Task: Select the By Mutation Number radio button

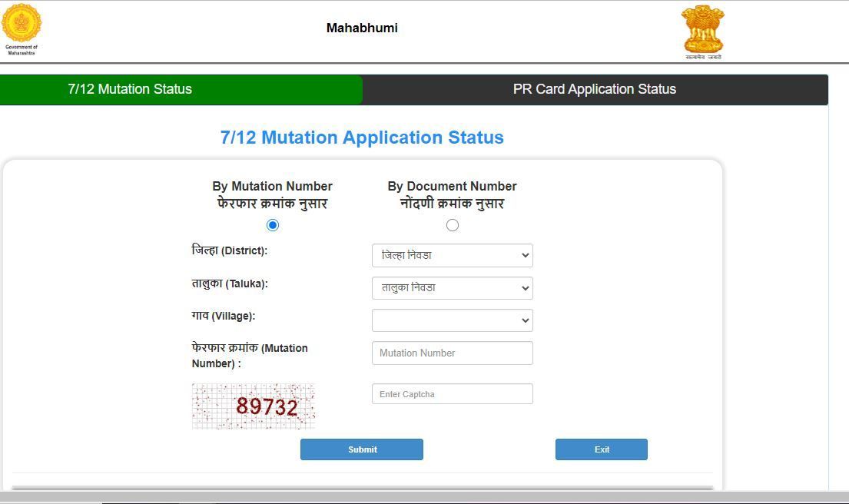Action: [x=272, y=225]
